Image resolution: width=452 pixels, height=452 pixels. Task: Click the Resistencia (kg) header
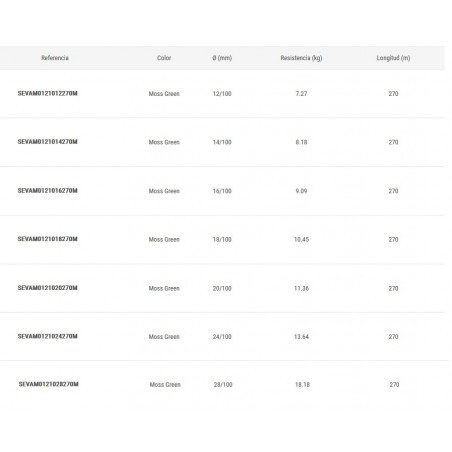tap(301, 58)
